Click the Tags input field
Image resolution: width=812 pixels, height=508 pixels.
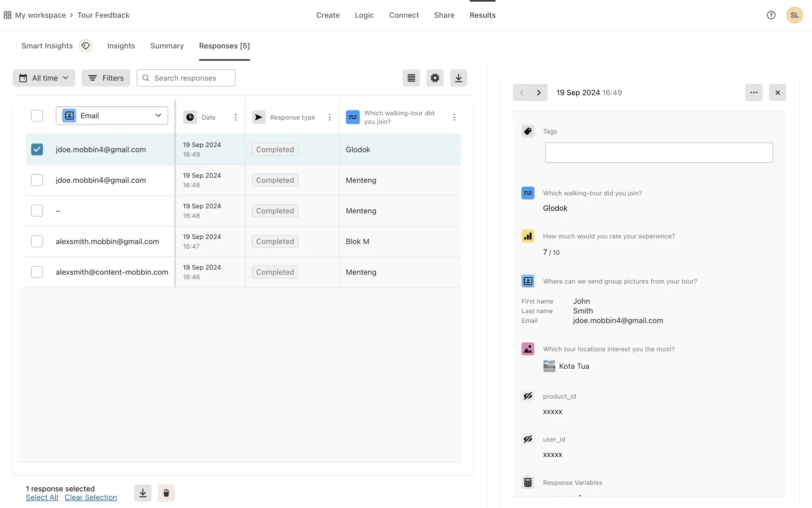(x=658, y=152)
